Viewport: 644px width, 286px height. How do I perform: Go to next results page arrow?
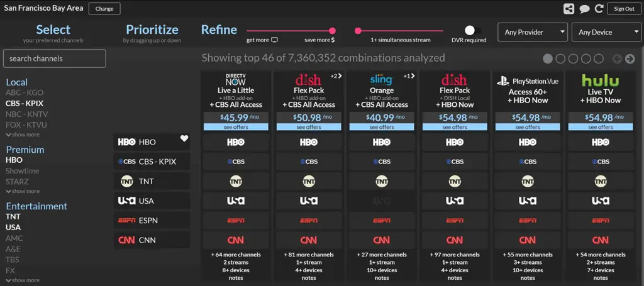630,58
